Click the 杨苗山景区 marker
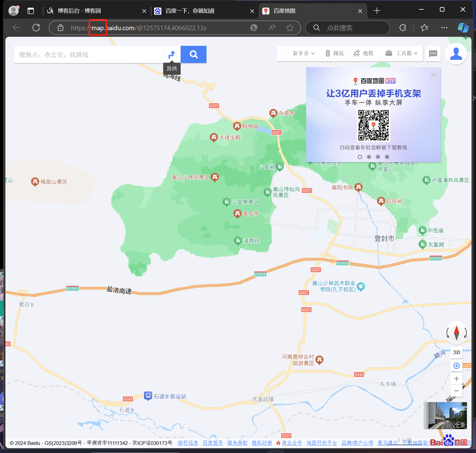The height and width of the screenshot is (453, 476). click(35, 182)
